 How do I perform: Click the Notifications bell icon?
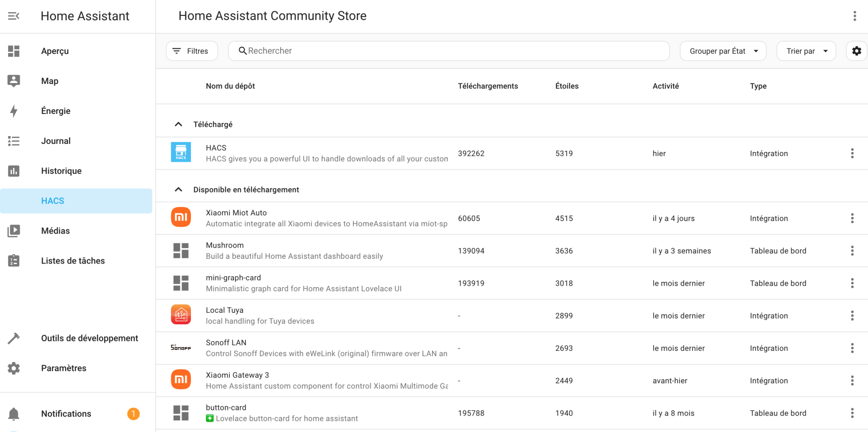point(14,414)
